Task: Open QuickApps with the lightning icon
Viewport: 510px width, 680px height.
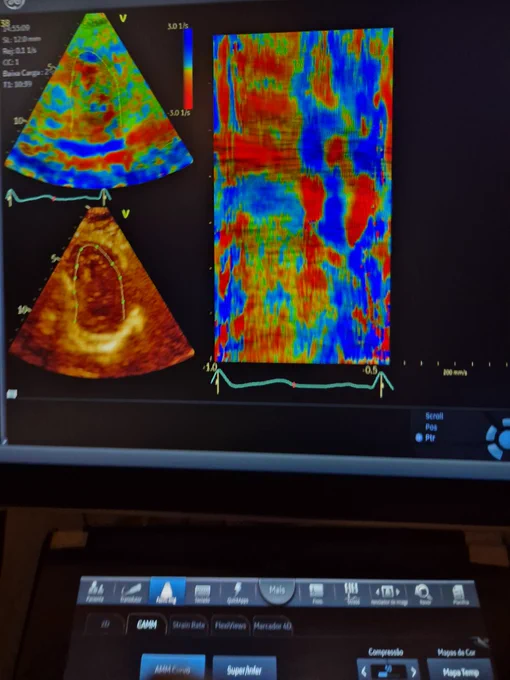Action: (238, 593)
